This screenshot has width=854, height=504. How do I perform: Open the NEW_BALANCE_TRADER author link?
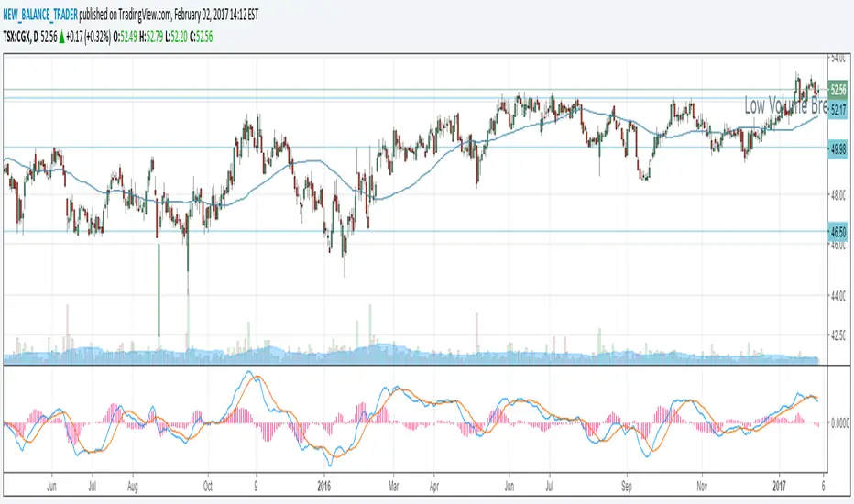click(x=40, y=16)
